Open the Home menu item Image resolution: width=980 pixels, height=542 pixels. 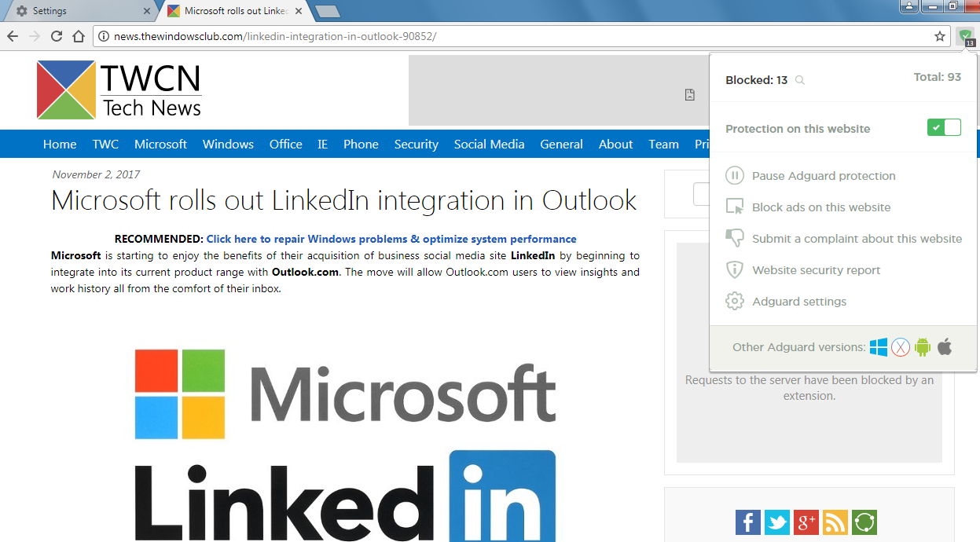click(x=60, y=144)
